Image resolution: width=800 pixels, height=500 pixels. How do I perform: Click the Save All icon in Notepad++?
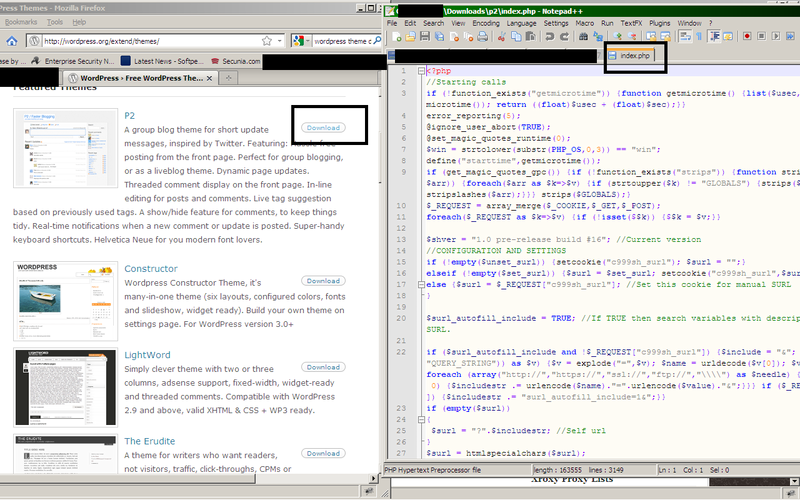tap(439, 36)
